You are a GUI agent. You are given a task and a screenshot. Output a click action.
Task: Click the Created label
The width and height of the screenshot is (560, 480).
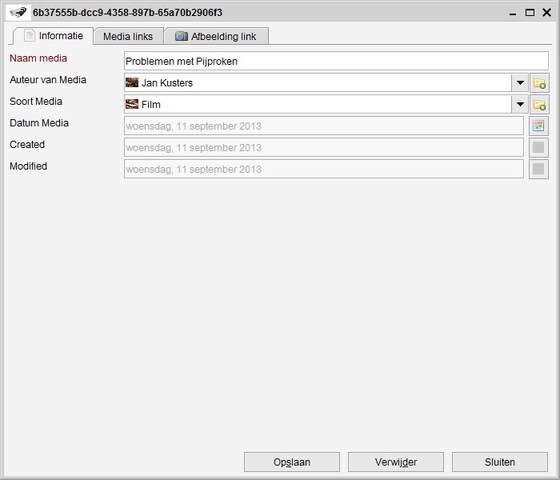[x=27, y=144]
